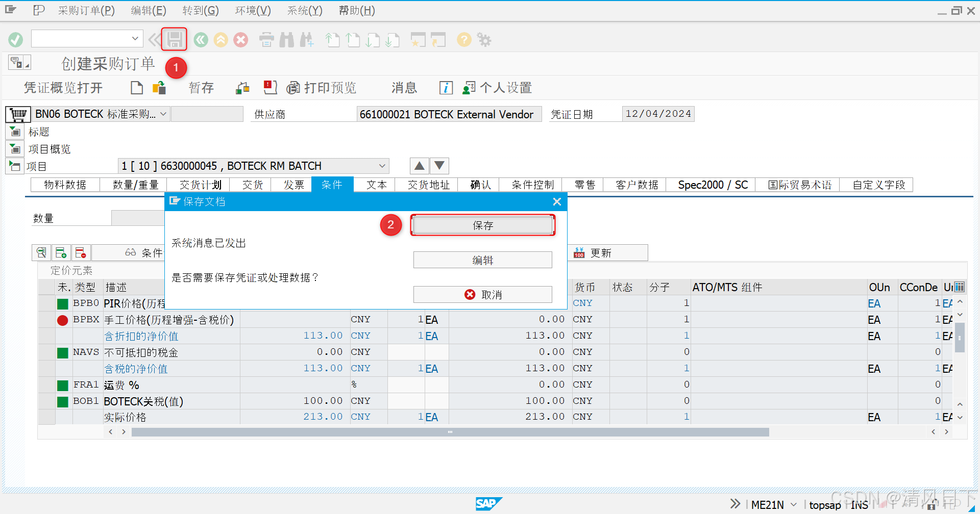Switch to the 国际贸易术语 tab
The width and height of the screenshot is (980, 514).
coord(800,185)
